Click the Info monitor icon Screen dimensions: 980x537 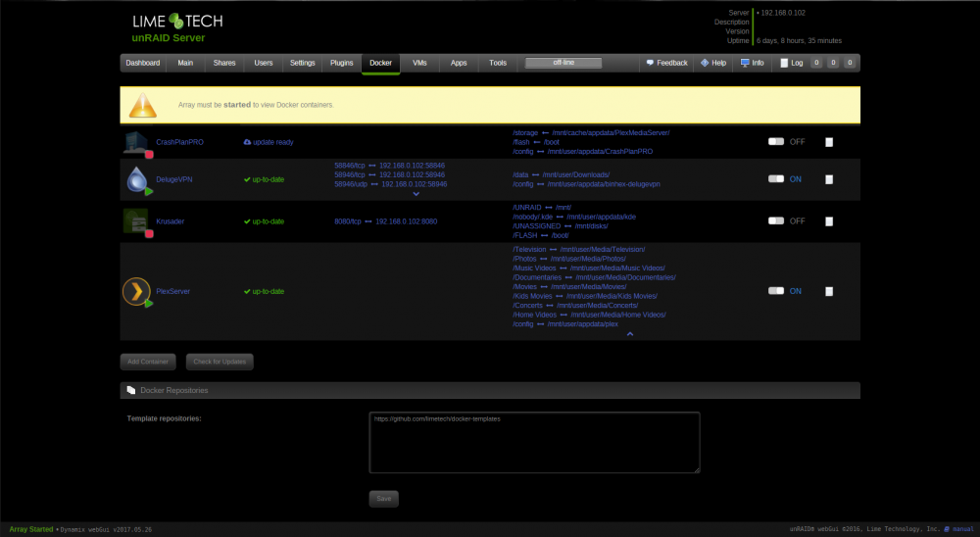[745, 63]
